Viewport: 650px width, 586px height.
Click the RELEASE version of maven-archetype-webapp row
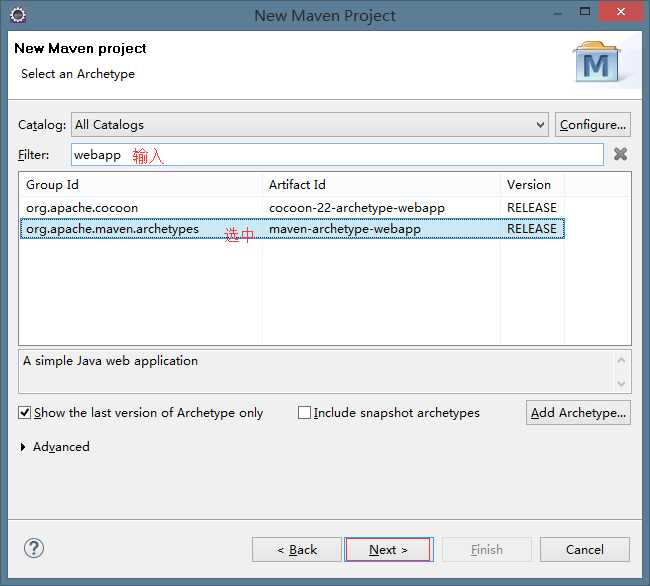(532, 229)
